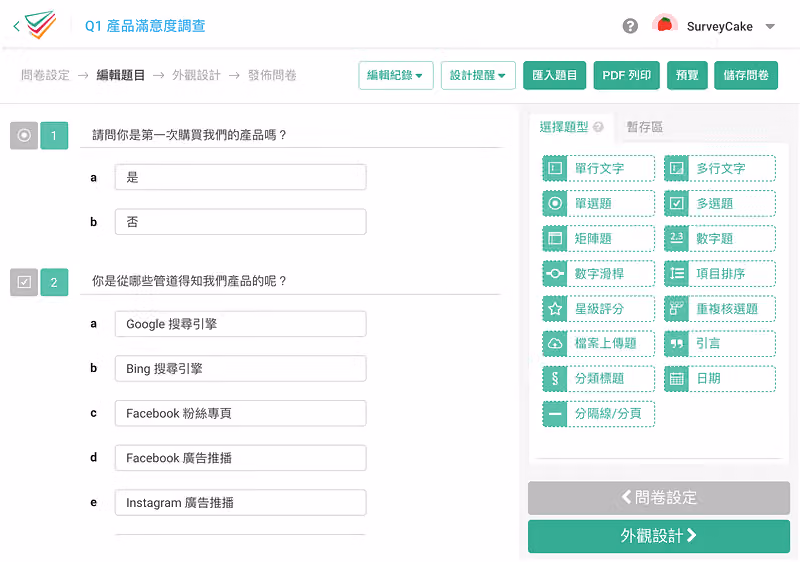Screen dimensions: 800x562
Task: Add a 星級評分 question type
Action: [598, 309]
